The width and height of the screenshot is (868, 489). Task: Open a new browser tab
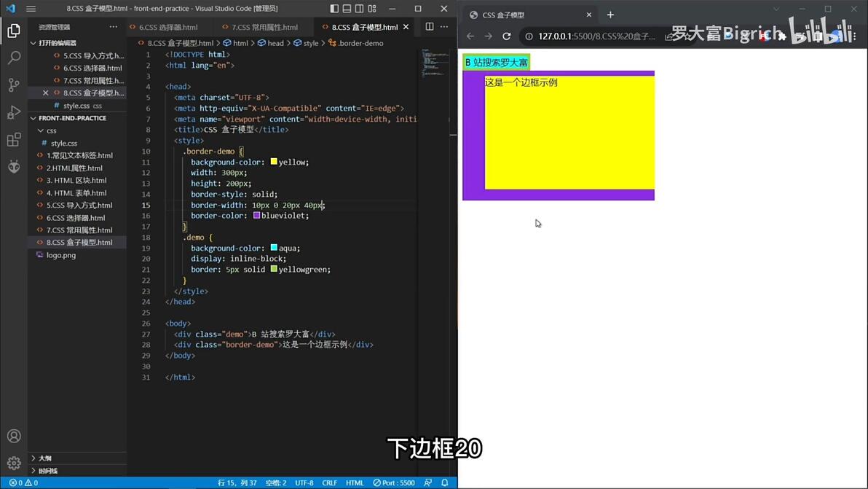[x=611, y=15]
